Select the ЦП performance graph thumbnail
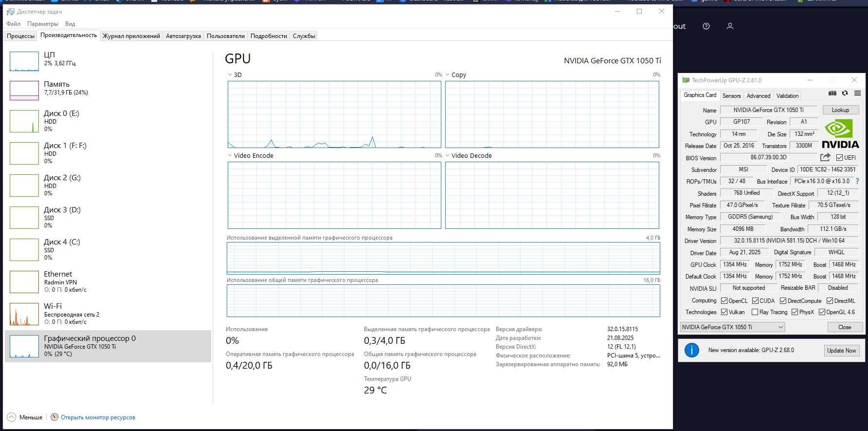Image resolution: width=868 pixels, height=431 pixels. (24, 61)
